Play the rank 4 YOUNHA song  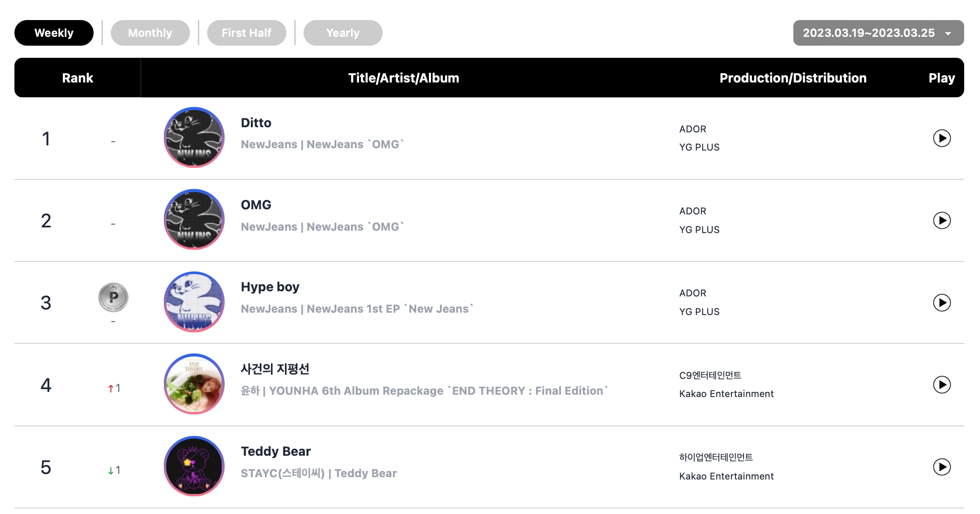[x=941, y=385]
